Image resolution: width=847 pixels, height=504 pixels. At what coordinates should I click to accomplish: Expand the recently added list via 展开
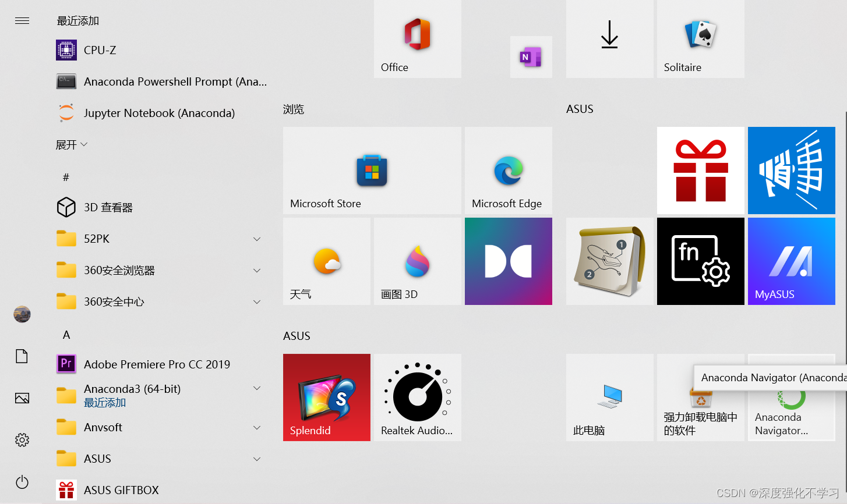[x=71, y=144]
